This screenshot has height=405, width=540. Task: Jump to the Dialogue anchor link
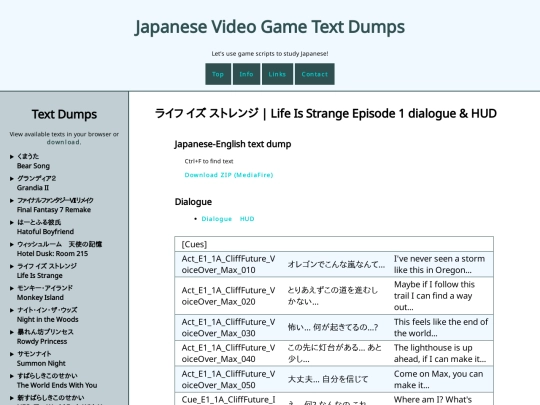point(217,219)
